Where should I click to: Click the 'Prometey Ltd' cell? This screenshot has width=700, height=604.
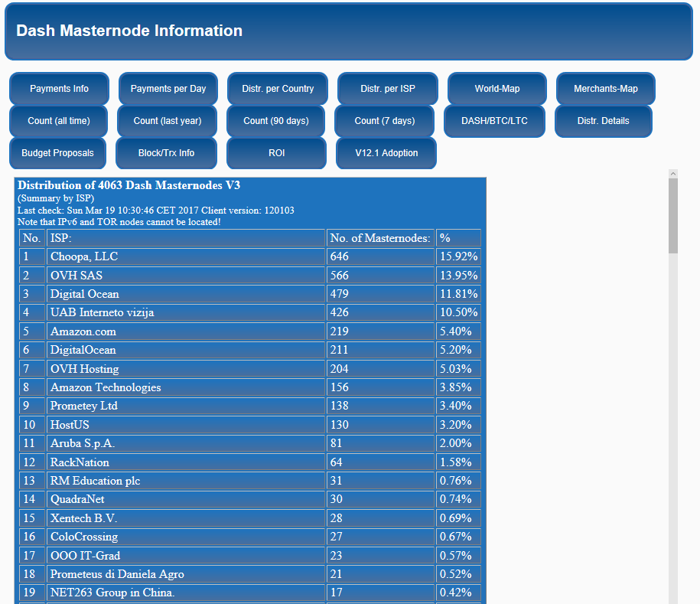coord(186,406)
